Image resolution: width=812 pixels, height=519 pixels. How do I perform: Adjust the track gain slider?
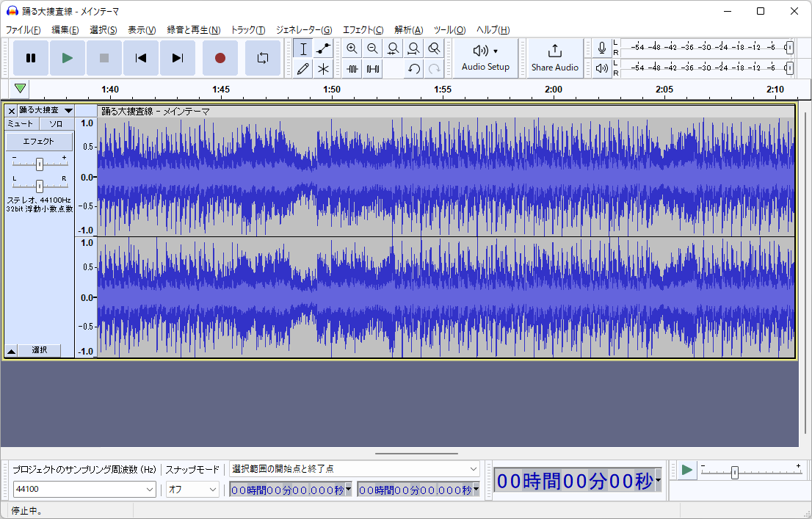point(40,164)
